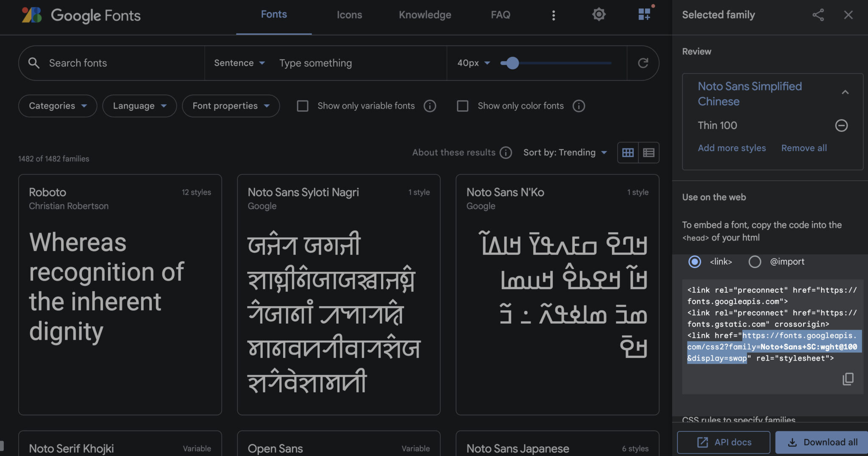Viewport: 868px width, 456px height.
Task: Collapse the Noto Sans Simplified Chinese entry
Action: coord(846,92)
